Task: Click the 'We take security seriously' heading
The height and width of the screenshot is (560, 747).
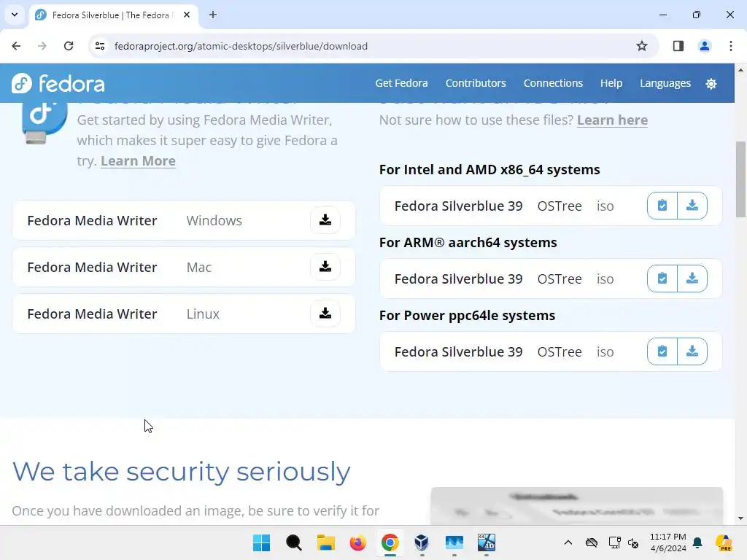Action: click(181, 472)
